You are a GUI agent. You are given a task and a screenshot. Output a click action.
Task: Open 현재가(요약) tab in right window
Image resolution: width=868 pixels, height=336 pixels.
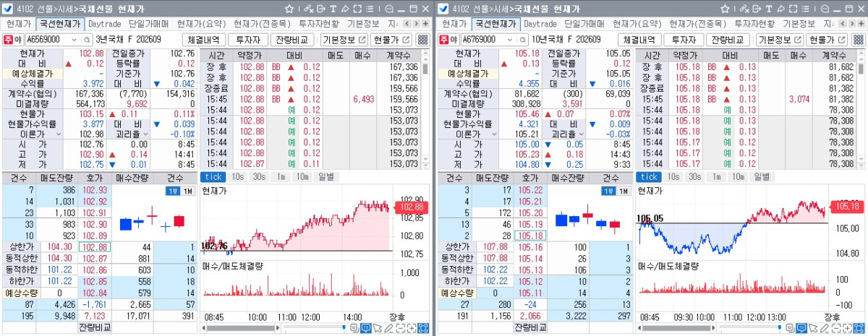(635, 24)
